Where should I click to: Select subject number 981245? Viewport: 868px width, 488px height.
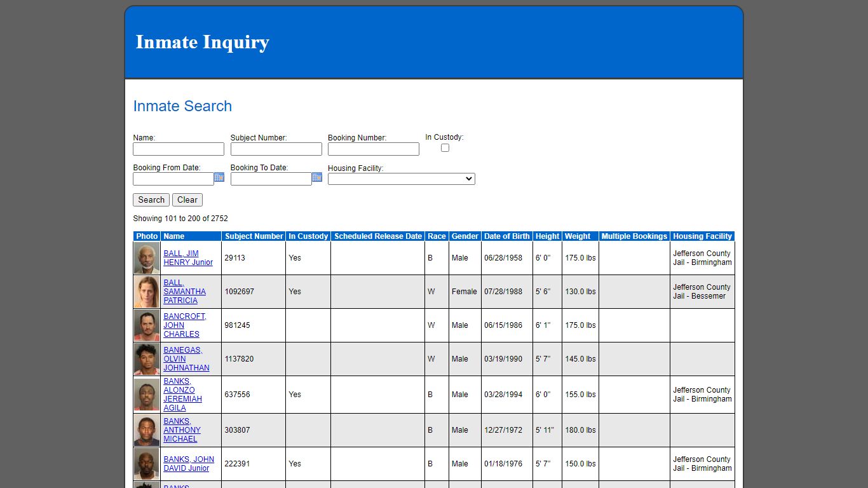coord(237,325)
